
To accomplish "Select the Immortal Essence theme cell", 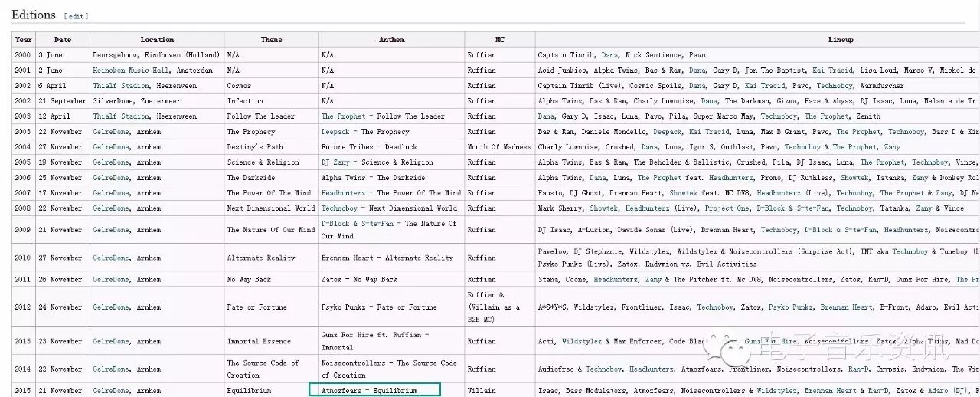I will tap(271, 342).
